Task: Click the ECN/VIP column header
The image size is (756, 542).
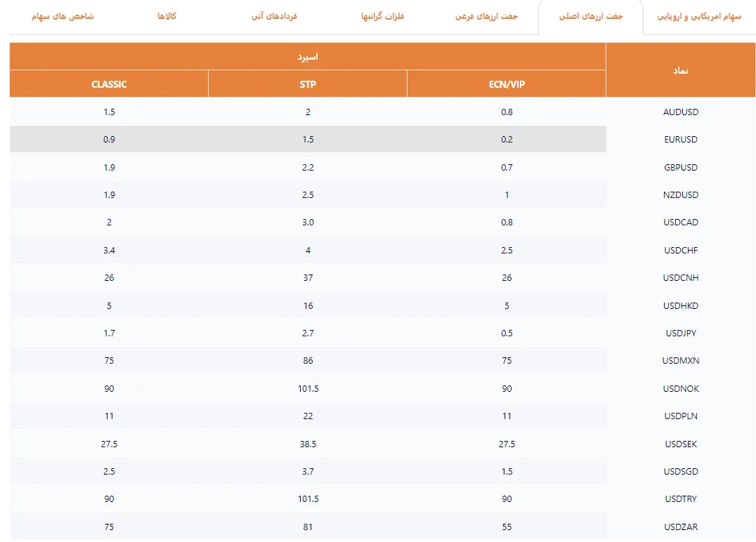Action: tap(507, 84)
